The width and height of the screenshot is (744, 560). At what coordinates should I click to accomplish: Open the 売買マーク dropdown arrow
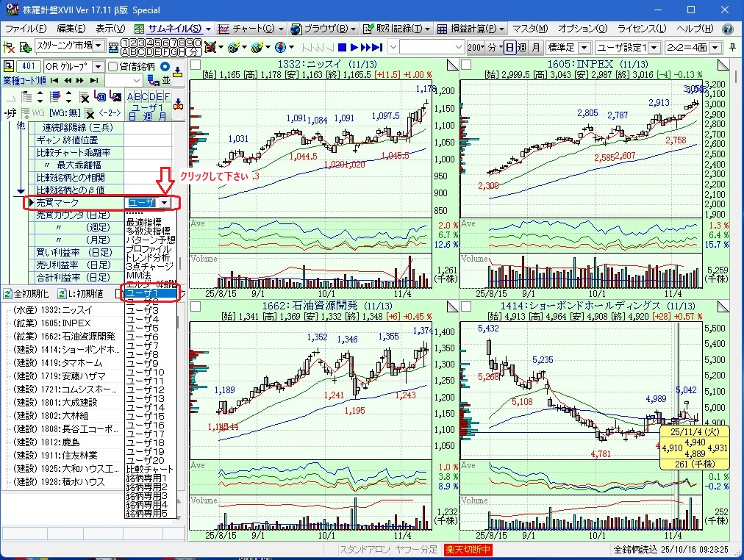pos(165,203)
